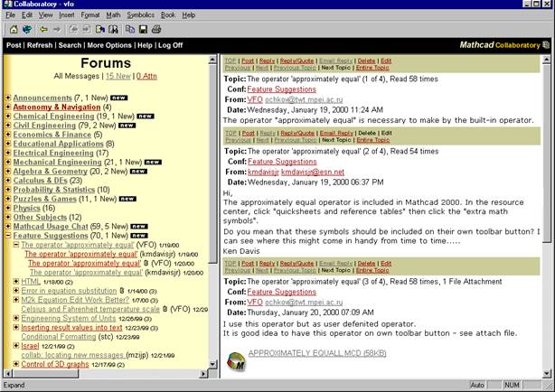Click the Save floppy disk icon
555x392 pixels.
(143, 30)
